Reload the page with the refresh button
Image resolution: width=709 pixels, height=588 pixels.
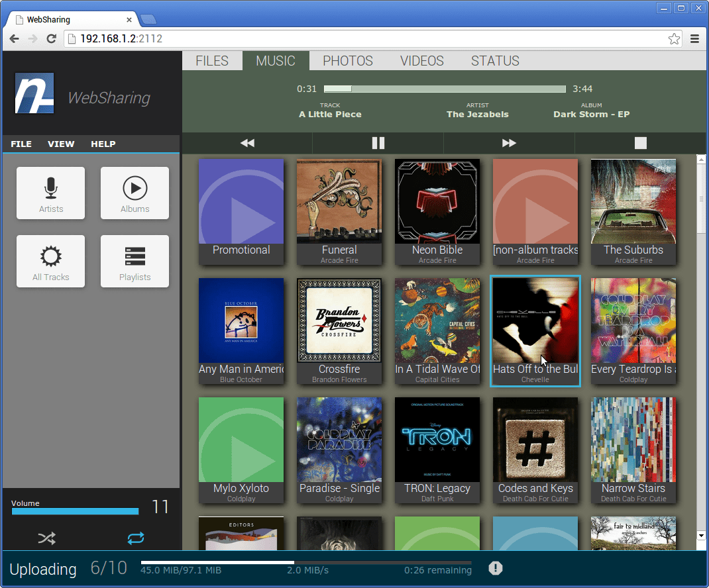coord(51,39)
